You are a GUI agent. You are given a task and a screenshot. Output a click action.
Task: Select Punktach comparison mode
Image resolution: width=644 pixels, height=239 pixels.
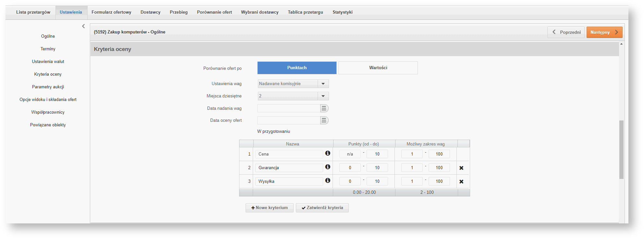point(297,68)
